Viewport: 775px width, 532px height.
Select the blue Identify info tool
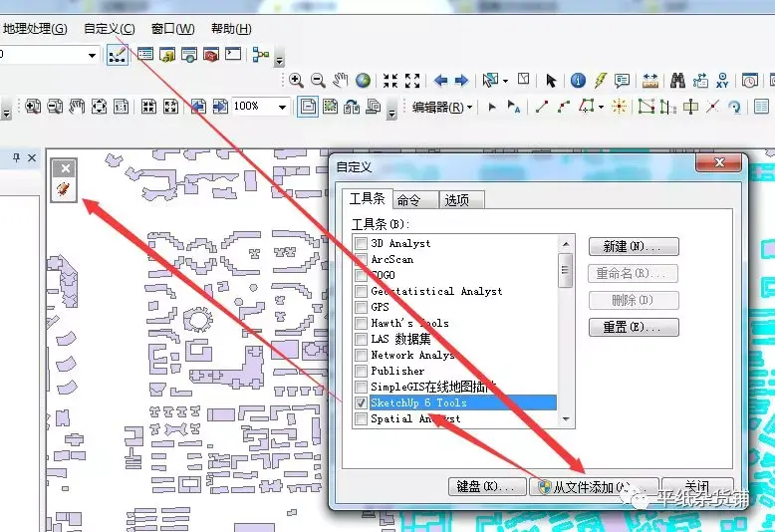tap(578, 80)
